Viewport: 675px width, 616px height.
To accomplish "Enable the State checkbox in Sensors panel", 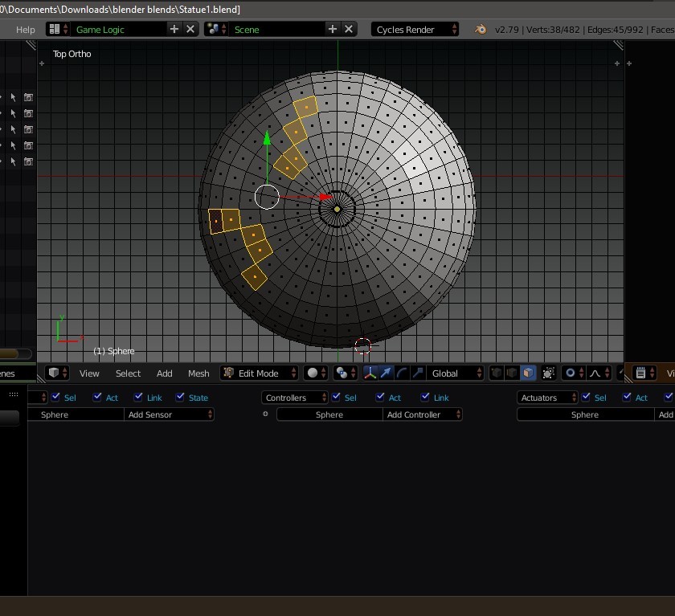I will coord(181,397).
